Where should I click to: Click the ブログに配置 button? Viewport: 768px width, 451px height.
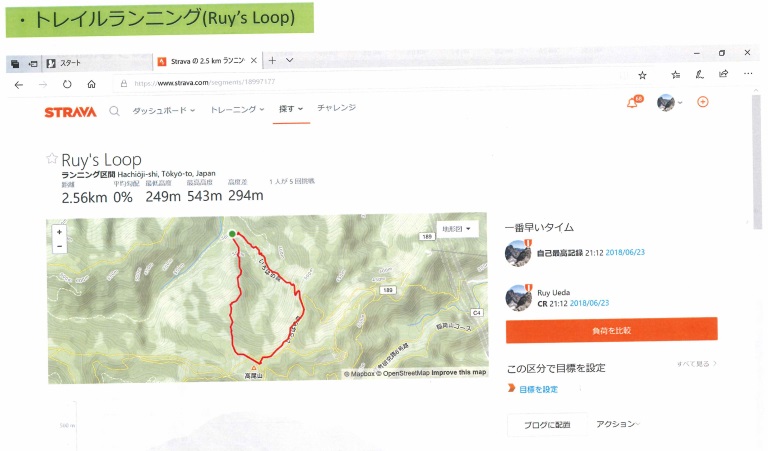(x=545, y=424)
